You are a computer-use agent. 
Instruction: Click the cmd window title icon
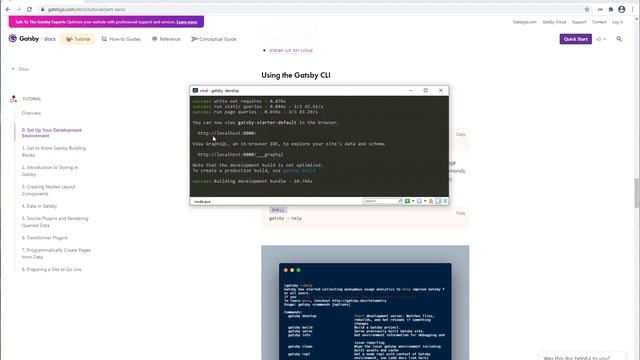[x=195, y=90]
